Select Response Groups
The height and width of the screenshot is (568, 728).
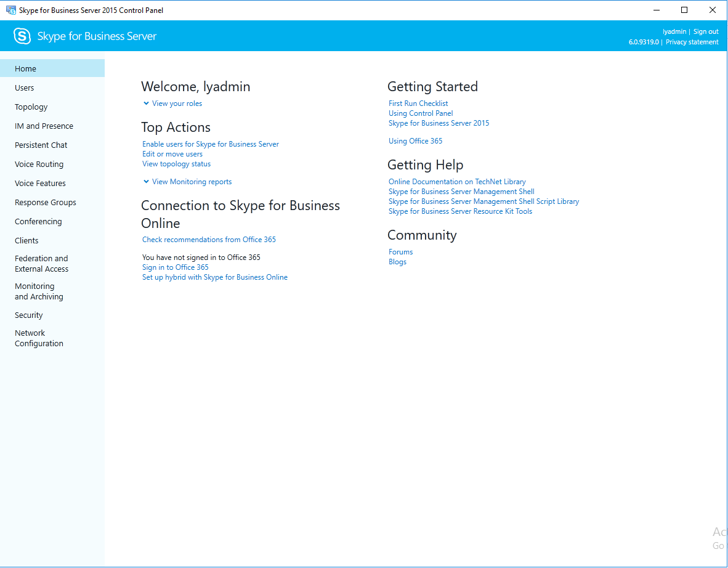[52, 202]
